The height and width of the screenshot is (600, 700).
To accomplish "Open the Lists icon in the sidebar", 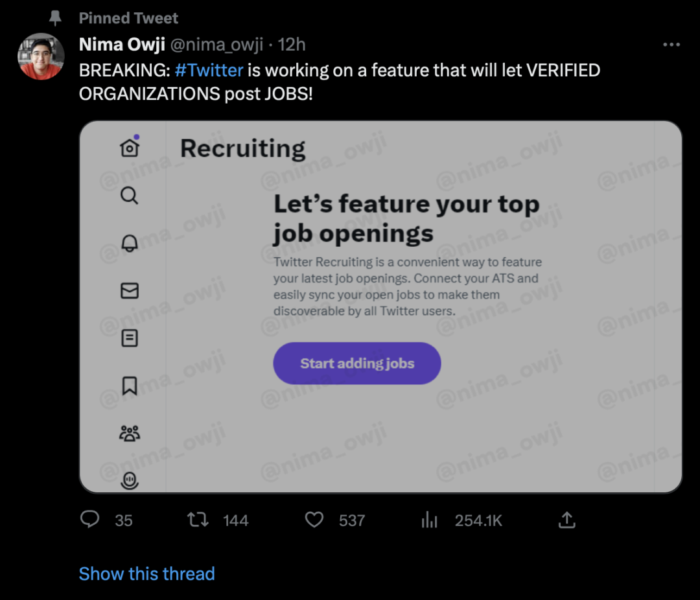I will (129, 338).
